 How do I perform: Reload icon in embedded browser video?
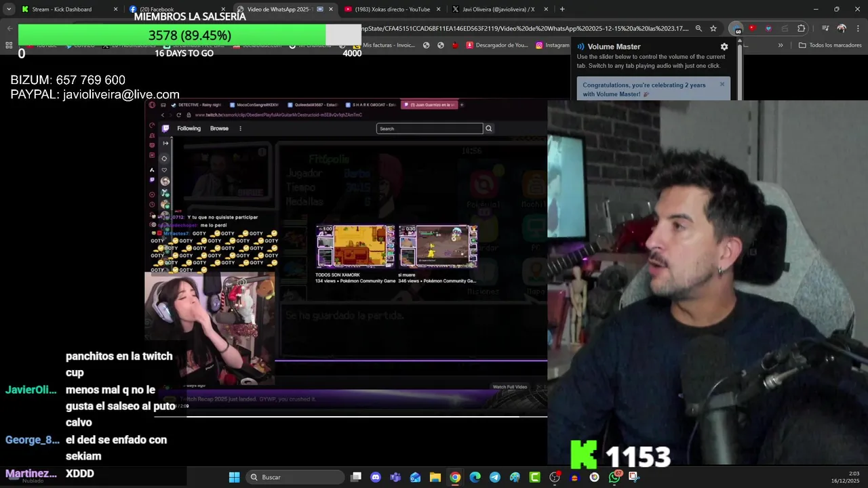179,115
